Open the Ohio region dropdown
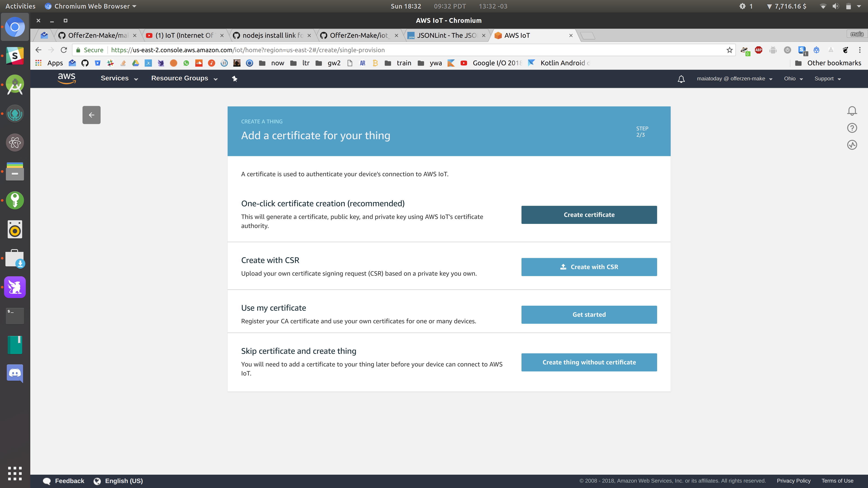868x488 pixels. [x=793, y=78]
